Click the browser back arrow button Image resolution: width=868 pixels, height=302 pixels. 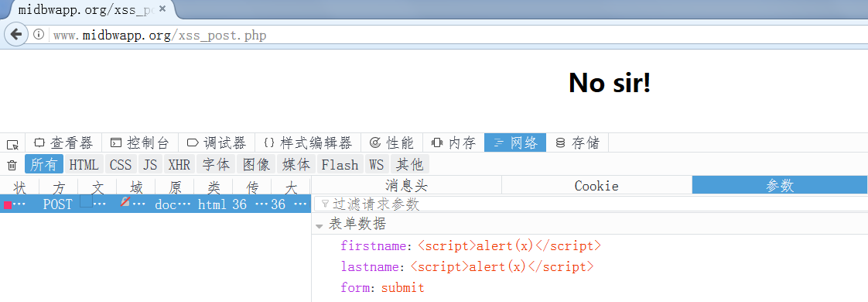(x=16, y=34)
